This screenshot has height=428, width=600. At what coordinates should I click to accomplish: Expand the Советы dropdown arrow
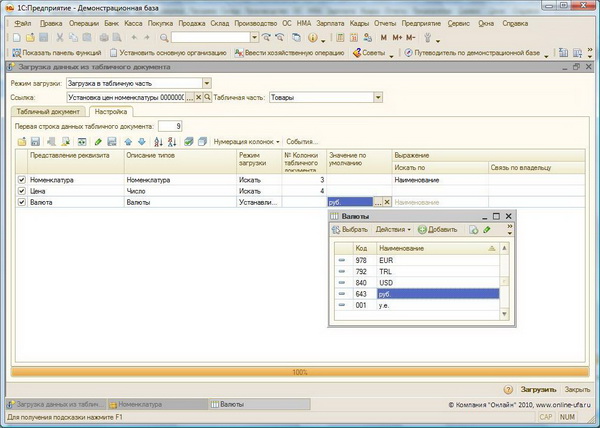pyautogui.click(x=391, y=56)
